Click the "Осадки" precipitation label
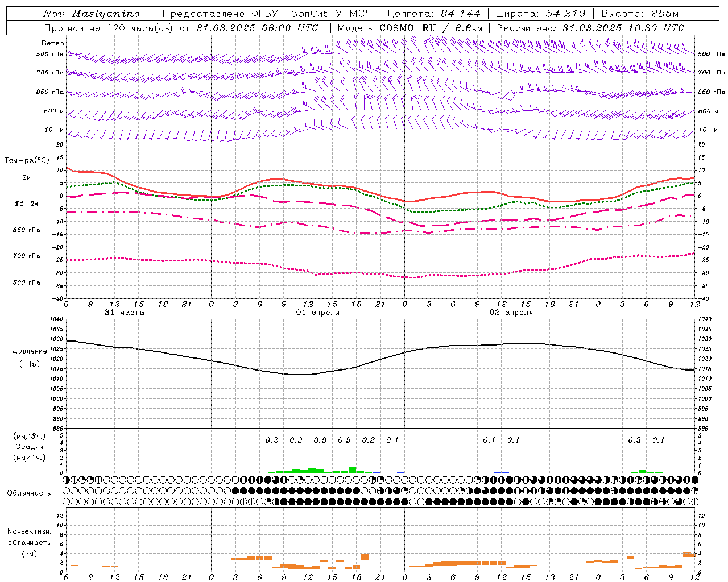The width and height of the screenshot is (728, 582). point(29,447)
